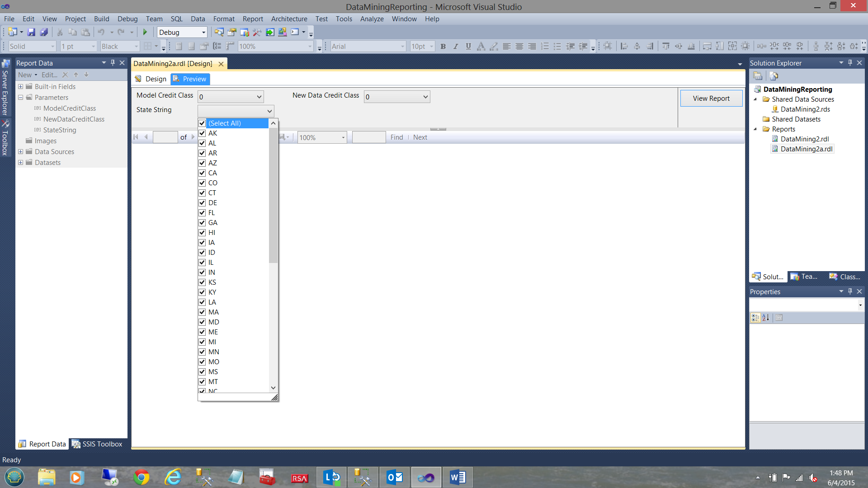Toggle the MN state checkbox
Viewport: 868px width, 488px height.
coord(202,352)
